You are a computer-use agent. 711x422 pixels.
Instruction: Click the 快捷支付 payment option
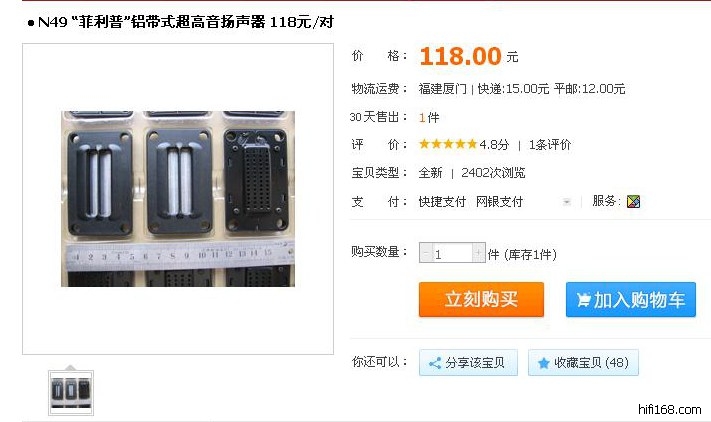click(x=442, y=202)
